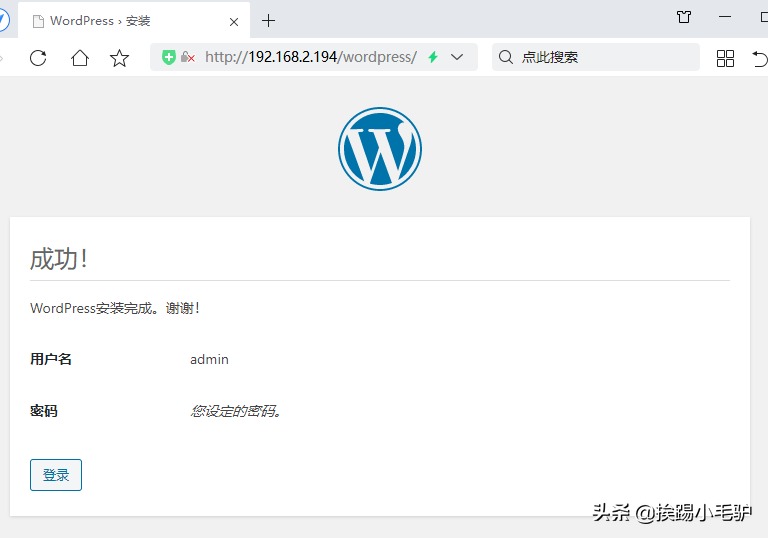768x538 pixels.
Task: Select the WordPress › 安装 tab
Action: click(134, 21)
